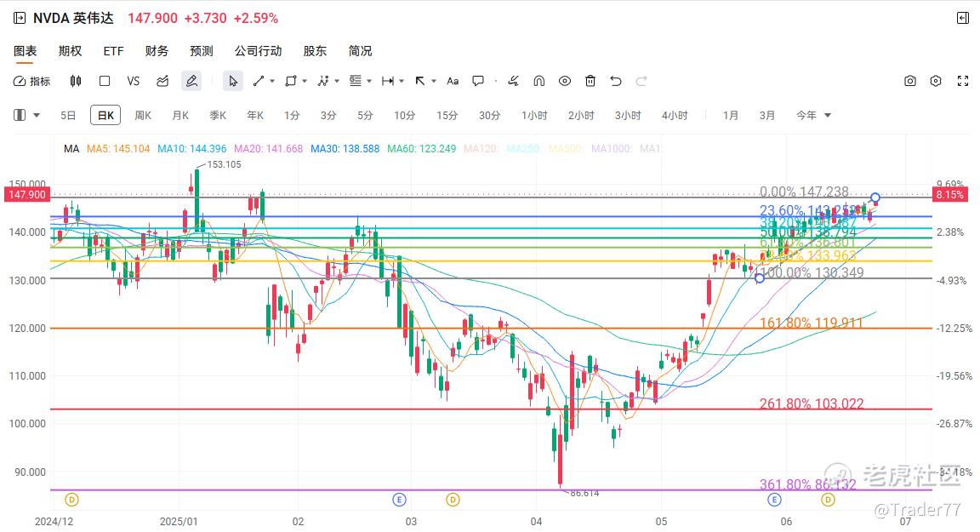Choose the 3月 range
Viewport: 980px width, 532px height.
[x=766, y=115]
